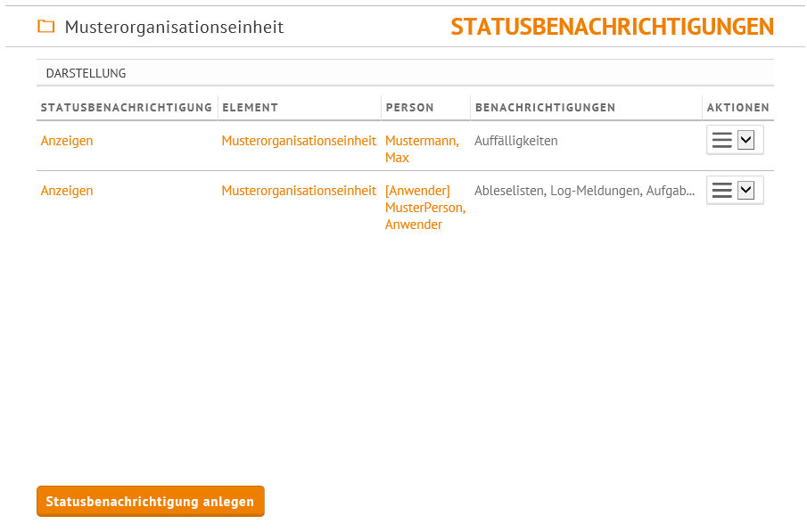Image resolution: width=807 pixels, height=532 pixels.
Task: Expand the DARSTELLUNG section bar
Action: click(x=405, y=73)
